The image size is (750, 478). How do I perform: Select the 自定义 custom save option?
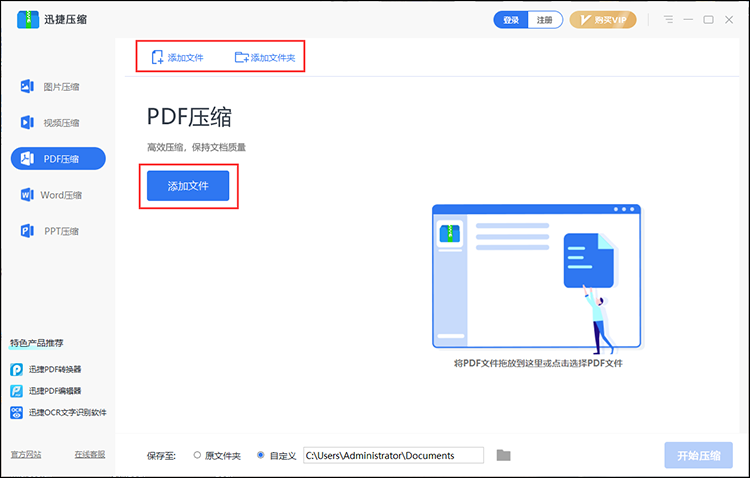(x=276, y=456)
